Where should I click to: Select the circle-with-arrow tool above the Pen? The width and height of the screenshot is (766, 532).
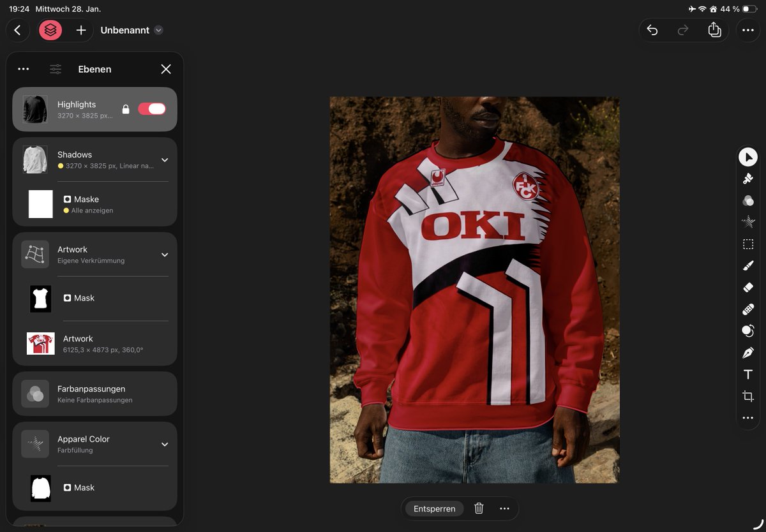(x=747, y=331)
